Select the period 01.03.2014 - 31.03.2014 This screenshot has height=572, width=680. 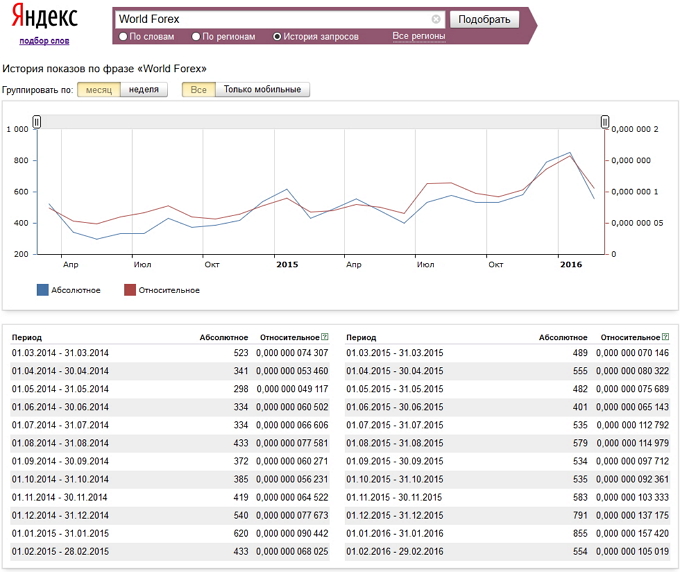pos(60,353)
